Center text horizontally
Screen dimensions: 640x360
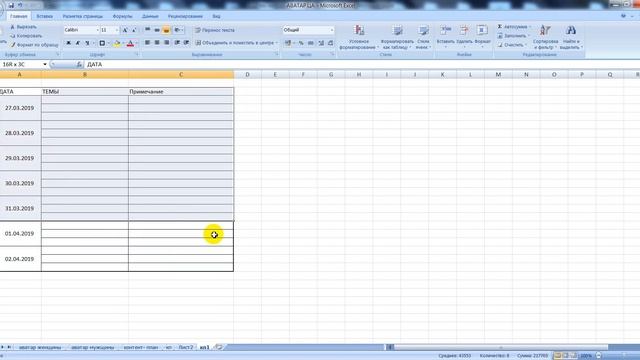tap(157, 42)
